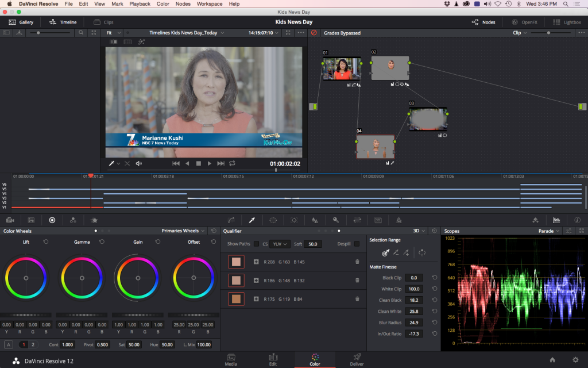Enable the Despill checkbox
588x368 pixels.
[x=357, y=244]
